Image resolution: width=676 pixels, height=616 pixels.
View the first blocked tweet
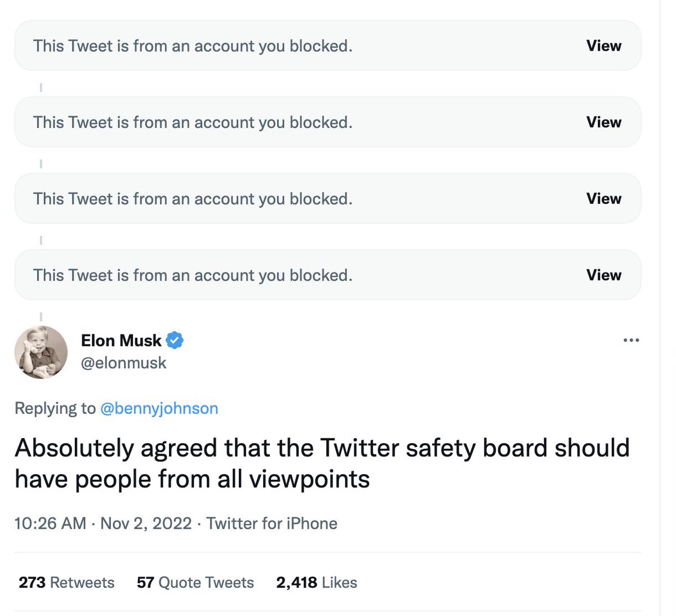[x=603, y=46]
